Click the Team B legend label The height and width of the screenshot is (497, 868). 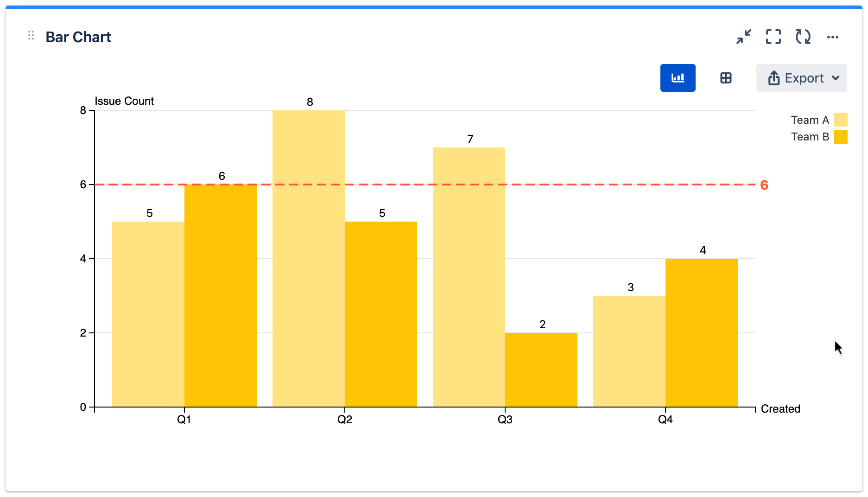pos(810,137)
